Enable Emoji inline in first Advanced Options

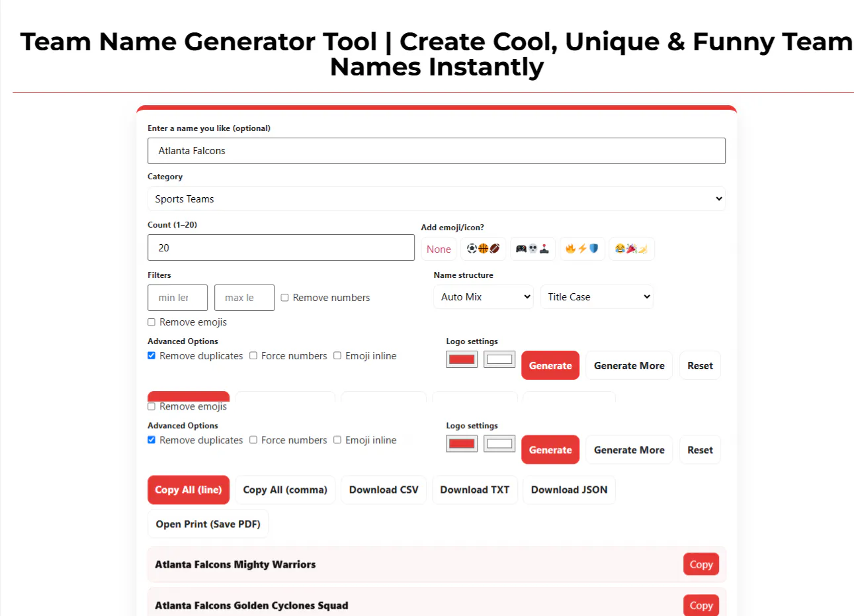[337, 356]
